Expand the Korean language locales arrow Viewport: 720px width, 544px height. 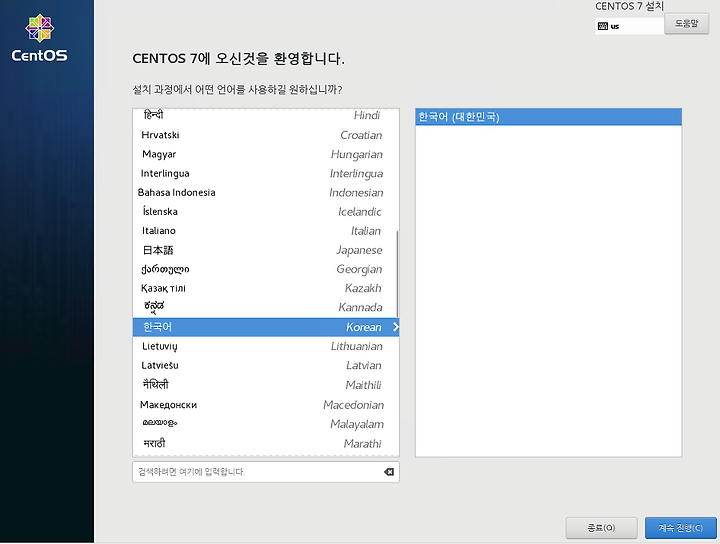[395, 327]
